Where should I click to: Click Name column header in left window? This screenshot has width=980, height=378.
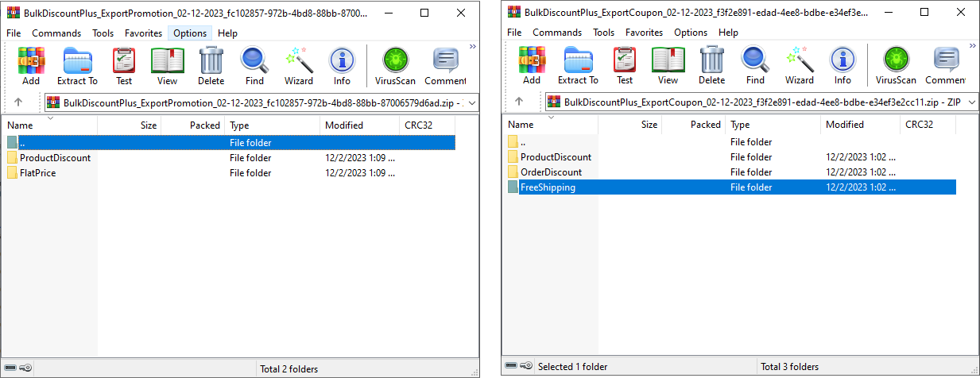[x=21, y=125]
